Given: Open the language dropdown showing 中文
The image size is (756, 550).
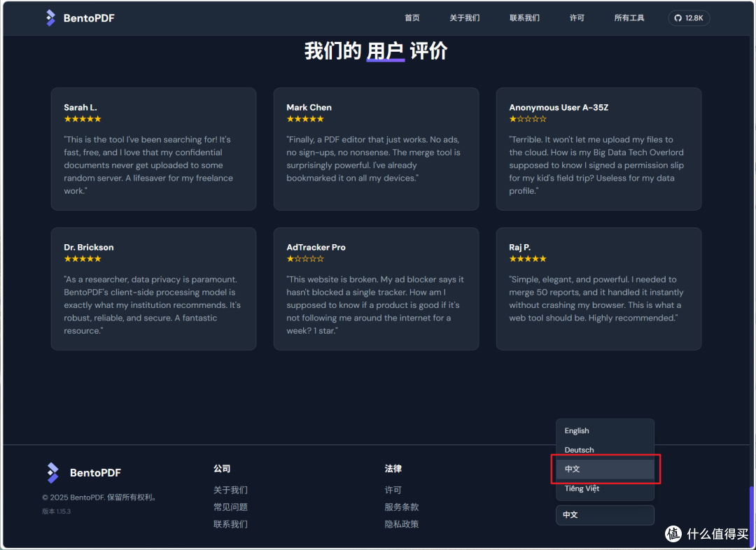Looking at the screenshot, I should click(605, 515).
